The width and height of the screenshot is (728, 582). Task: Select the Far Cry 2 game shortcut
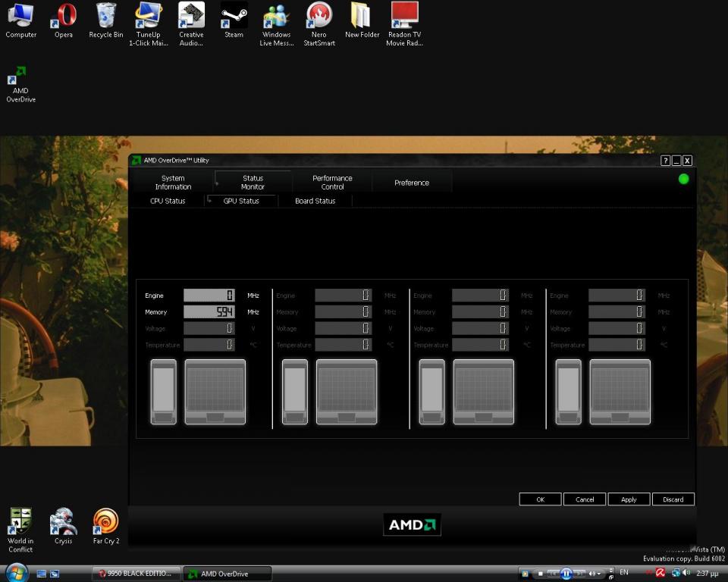click(x=106, y=527)
